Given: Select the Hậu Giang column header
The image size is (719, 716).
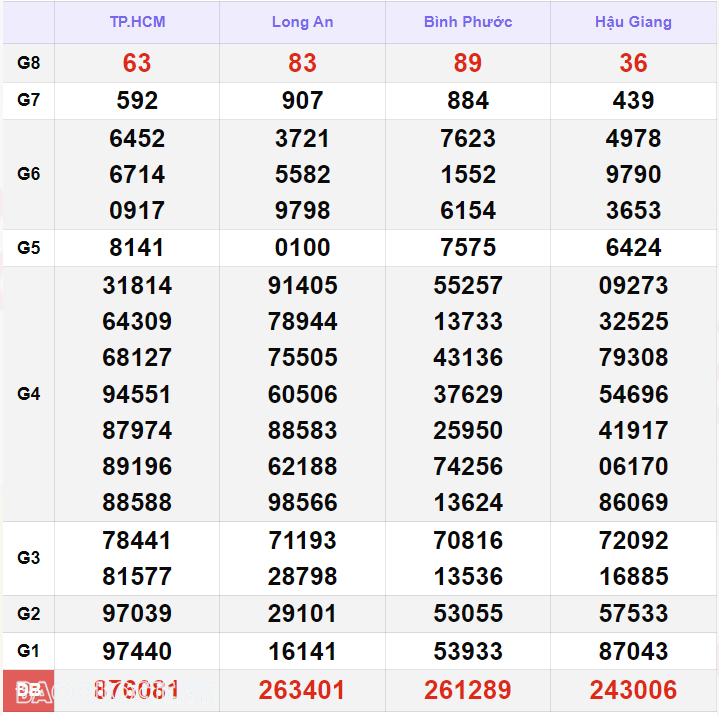Looking at the screenshot, I should pyautogui.click(x=633, y=22).
